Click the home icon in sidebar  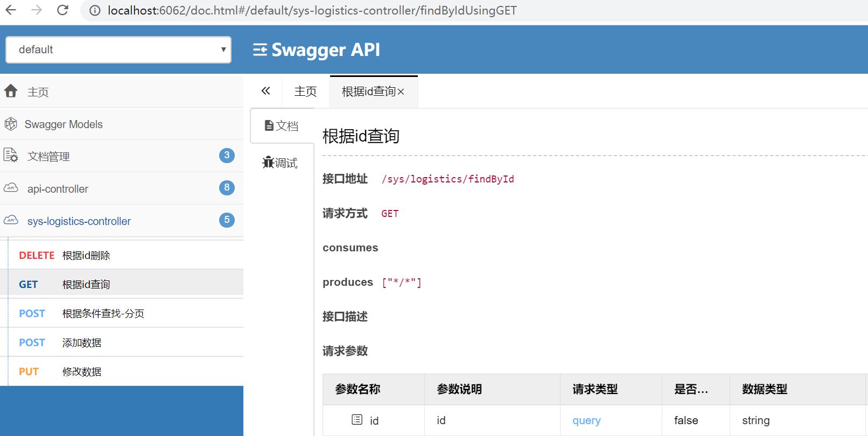click(x=11, y=91)
